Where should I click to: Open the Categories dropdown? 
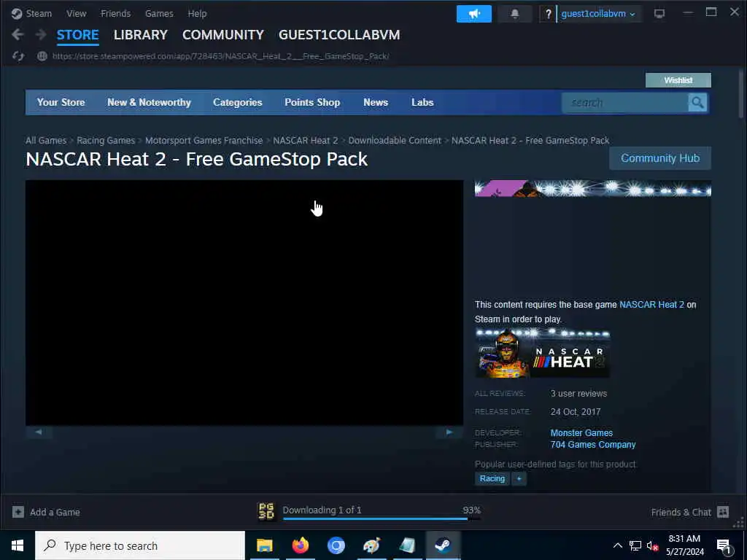(x=238, y=102)
